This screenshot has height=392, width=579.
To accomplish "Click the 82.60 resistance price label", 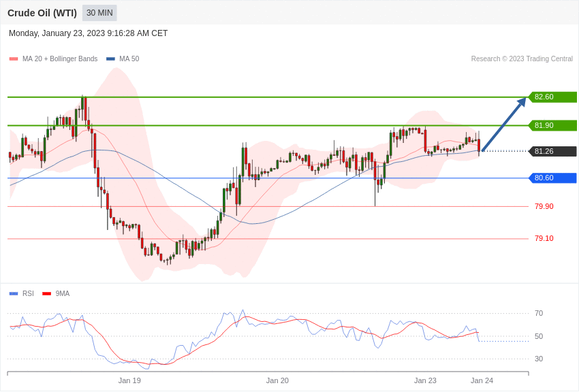I will click(553, 97).
